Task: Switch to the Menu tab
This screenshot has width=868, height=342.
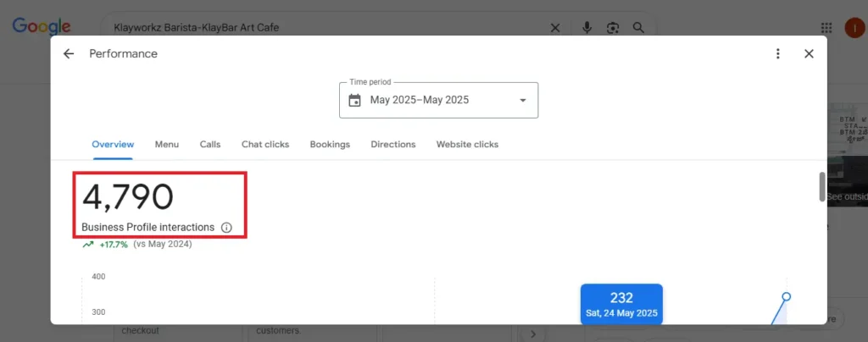Action: point(167,144)
